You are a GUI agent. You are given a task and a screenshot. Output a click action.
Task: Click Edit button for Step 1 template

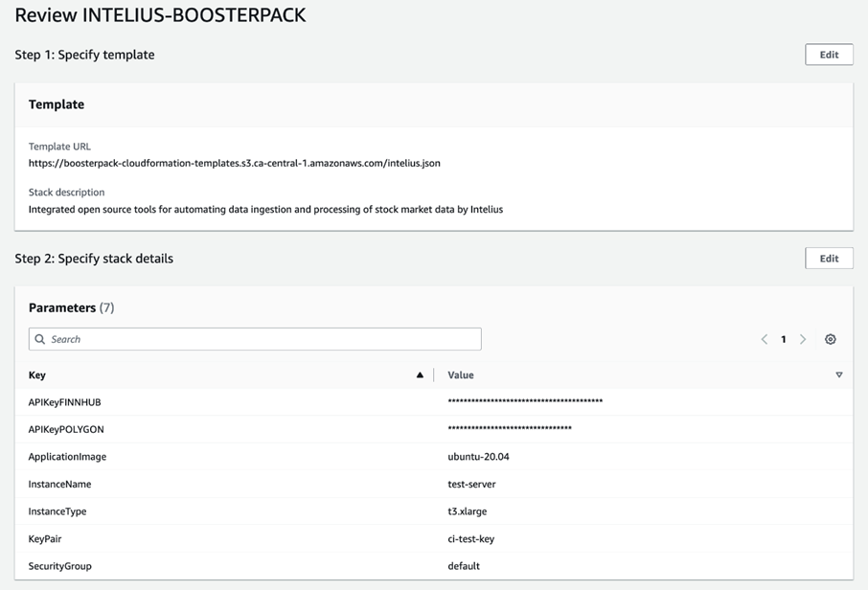829,55
